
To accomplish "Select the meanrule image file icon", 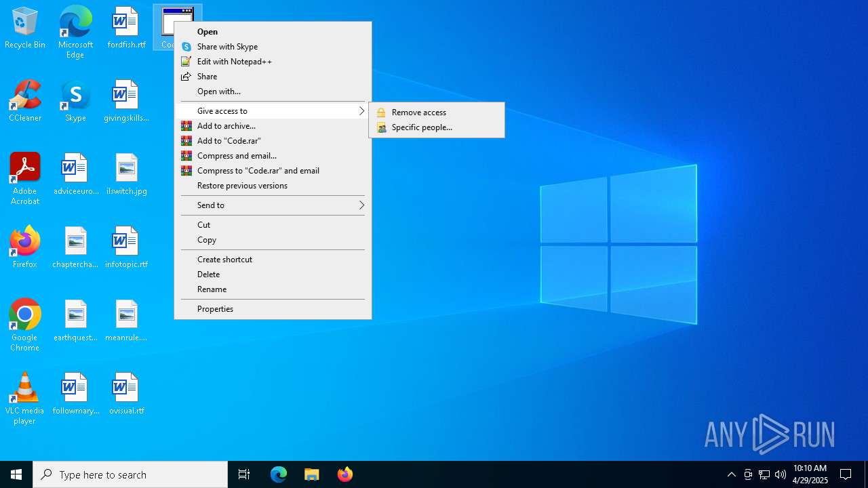I will pyautogui.click(x=126, y=321).
